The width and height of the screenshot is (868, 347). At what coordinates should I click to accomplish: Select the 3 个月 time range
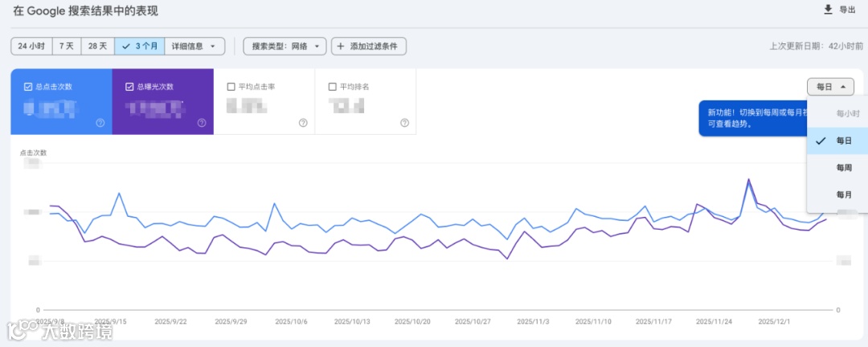pos(140,47)
